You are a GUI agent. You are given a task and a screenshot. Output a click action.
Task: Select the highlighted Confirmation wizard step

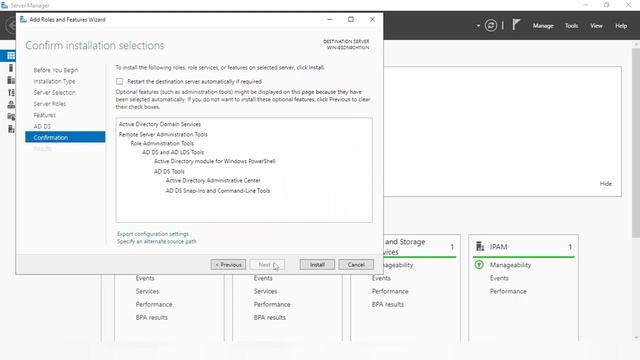click(x=65, y=137)
